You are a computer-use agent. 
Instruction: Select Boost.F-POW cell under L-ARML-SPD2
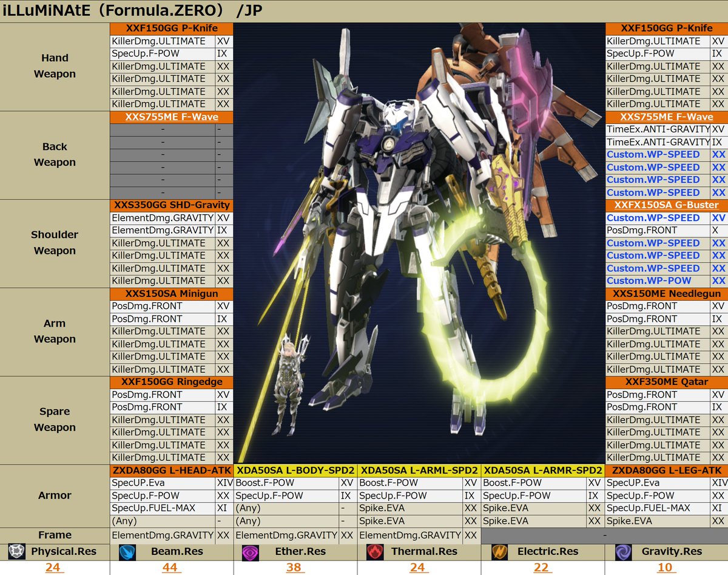click(410, 483)
